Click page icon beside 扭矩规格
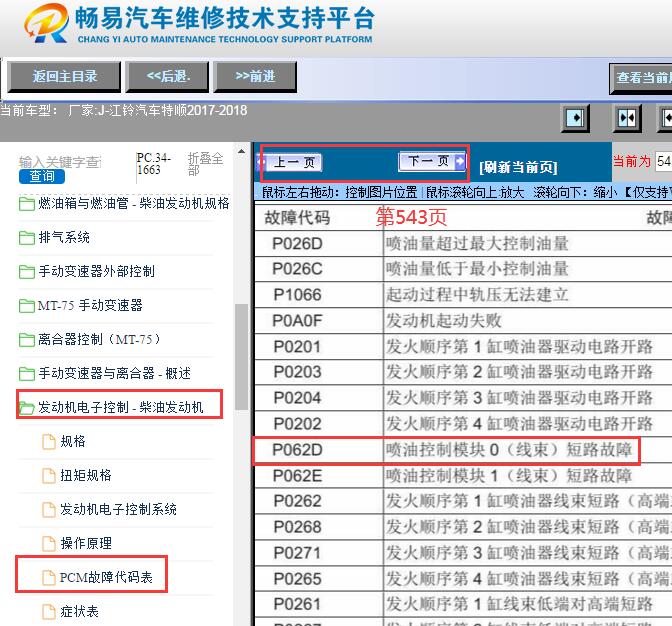 click(48, 476)
